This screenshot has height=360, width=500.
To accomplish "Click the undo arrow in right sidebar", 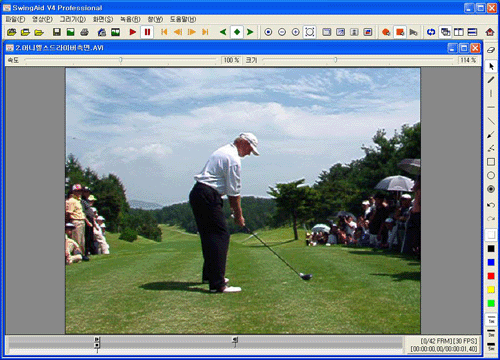I will (x=491, y=205).
